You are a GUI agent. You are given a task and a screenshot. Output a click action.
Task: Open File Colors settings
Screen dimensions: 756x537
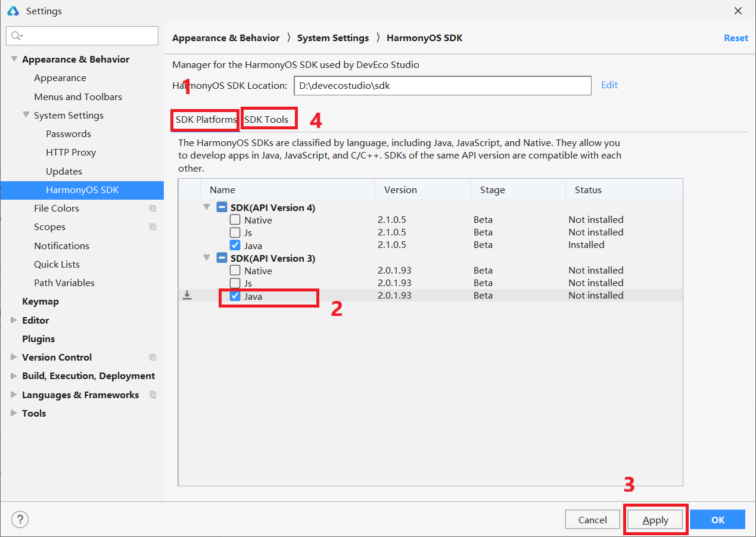(x=57, y=209)
